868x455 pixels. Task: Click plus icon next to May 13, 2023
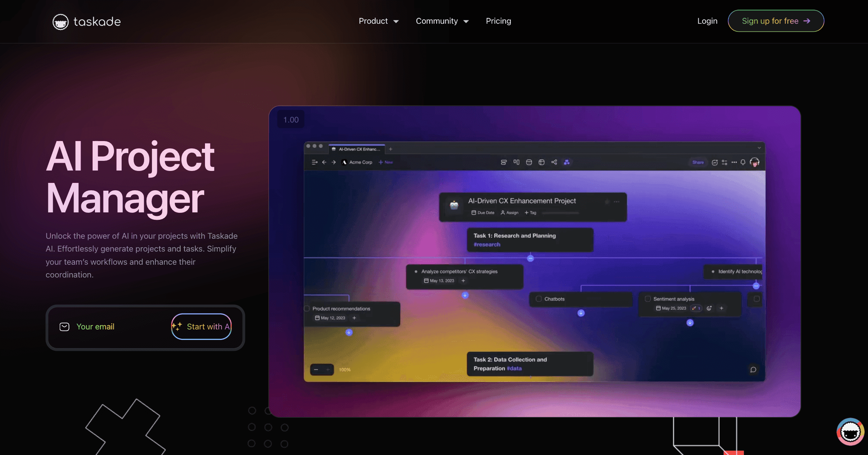pyautogui.click(x=463, y=281)
